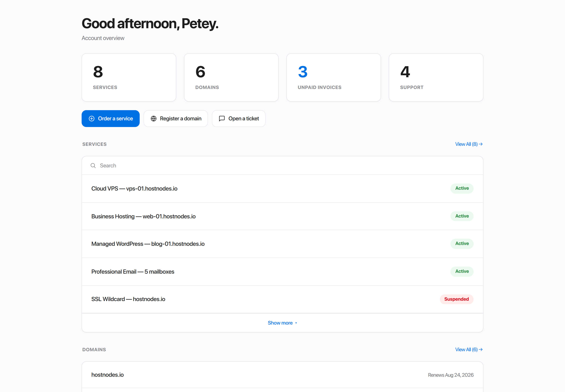Follow the View All (8) services link
Viewport: 565px width, 392px height.
[x=469, y=144]
